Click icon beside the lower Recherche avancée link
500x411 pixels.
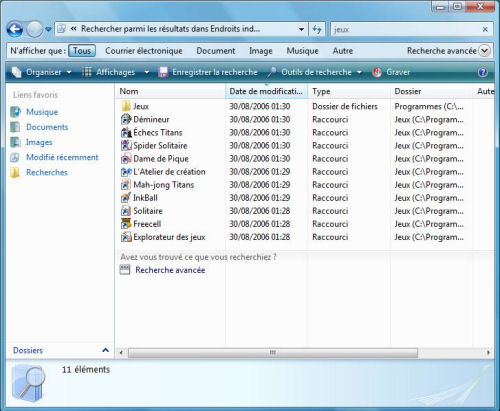click(125, 270)
